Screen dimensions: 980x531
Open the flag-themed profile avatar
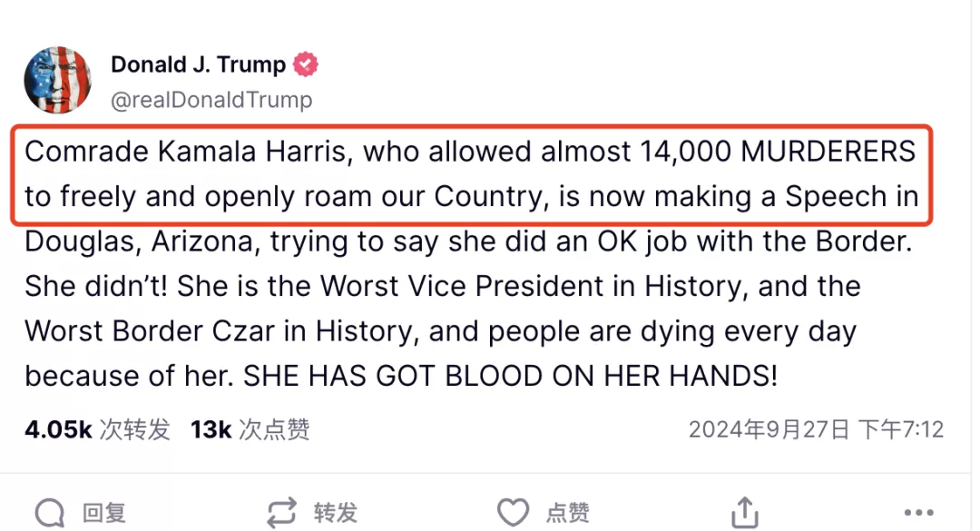point(57,80)
